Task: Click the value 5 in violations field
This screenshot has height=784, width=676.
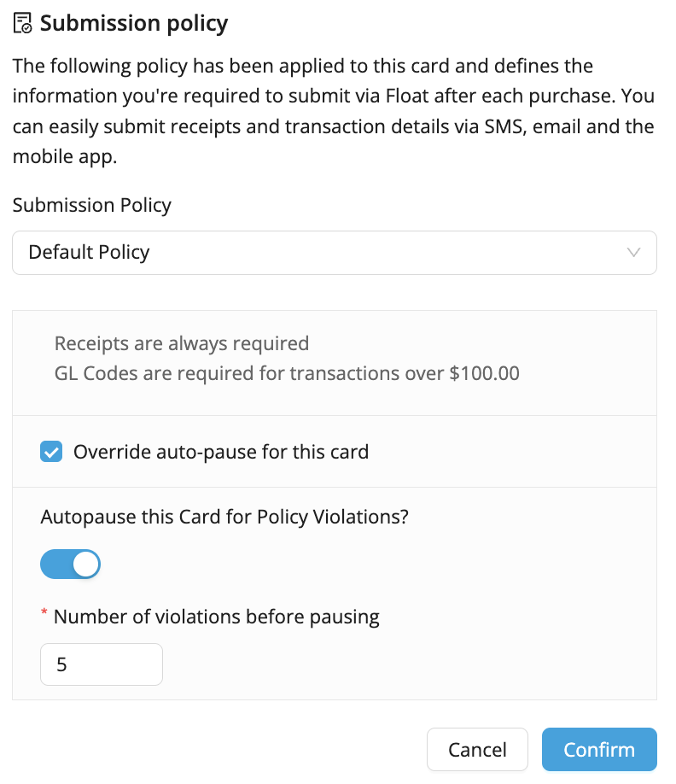Action: [61, 664]
